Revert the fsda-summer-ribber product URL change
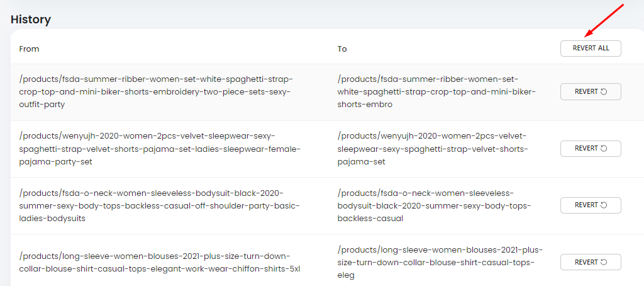The width and height of the screenshot is (644, 286). click(591, 92)
